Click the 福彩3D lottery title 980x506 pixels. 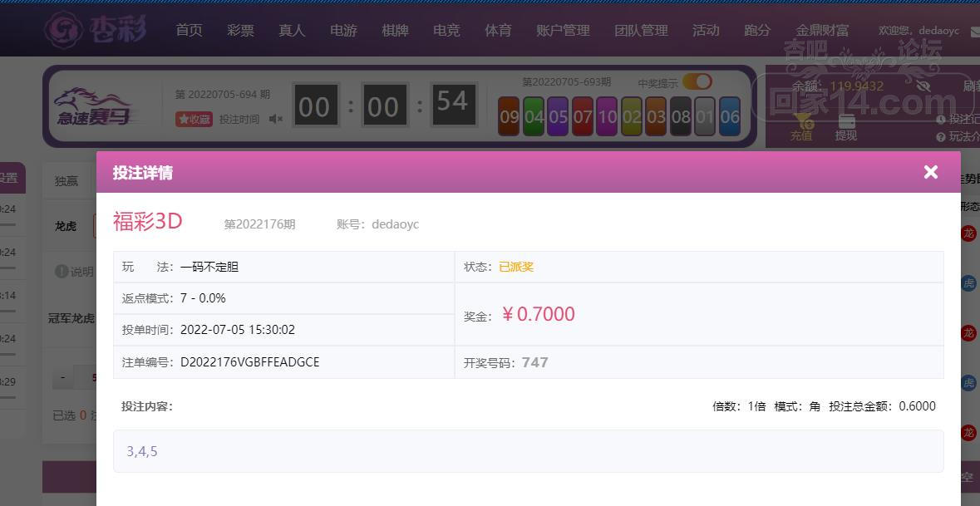[147, 222]
